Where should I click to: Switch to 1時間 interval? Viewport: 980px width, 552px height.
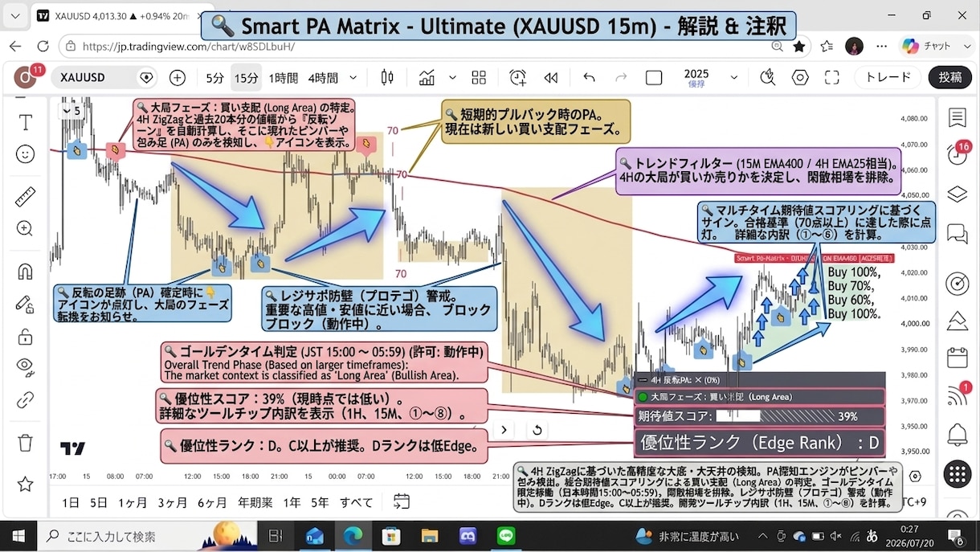[283, 78]
